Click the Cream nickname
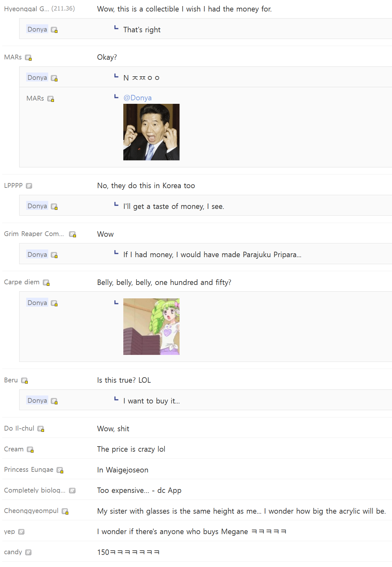Screen dimensions: 392x567 click(x=14, y=449)
